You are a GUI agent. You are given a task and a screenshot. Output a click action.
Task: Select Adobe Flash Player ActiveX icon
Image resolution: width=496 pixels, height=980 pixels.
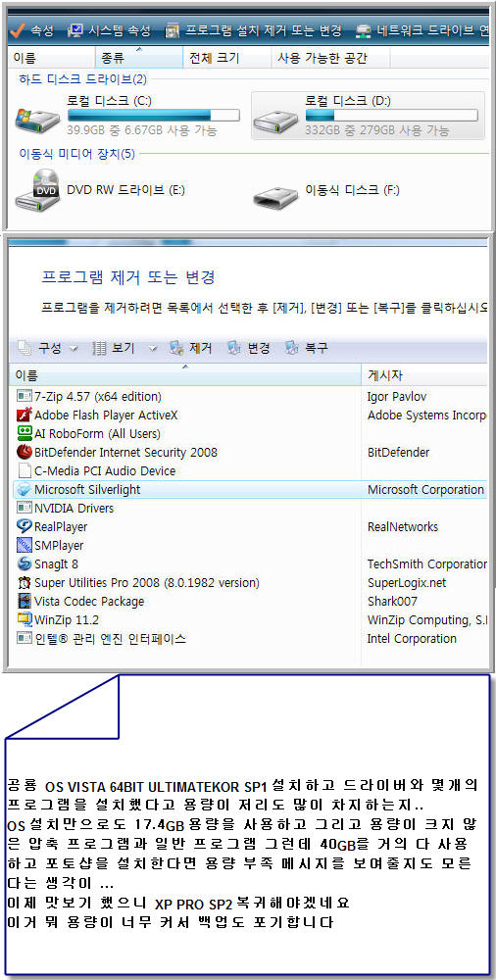click(25, 415)
